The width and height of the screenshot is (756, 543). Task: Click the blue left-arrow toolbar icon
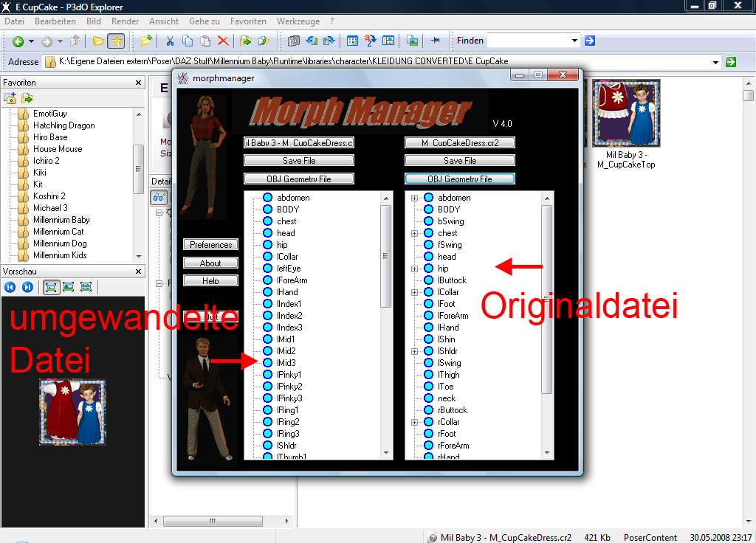(312, 41)
